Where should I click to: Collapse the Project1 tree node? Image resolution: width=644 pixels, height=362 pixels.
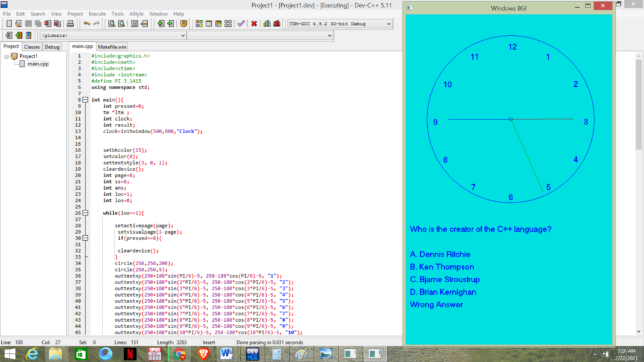pos(6,56)
